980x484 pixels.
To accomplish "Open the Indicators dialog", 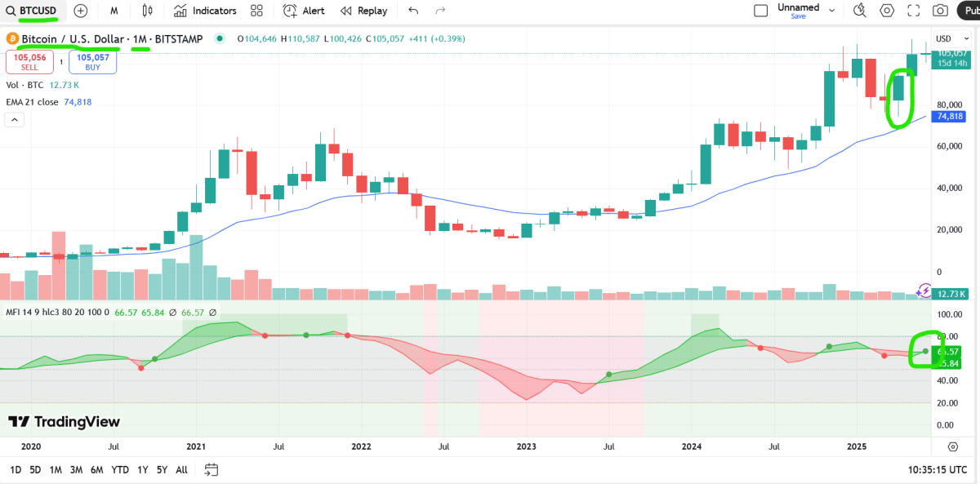I will pyautogui.click(x=206, y=11).
